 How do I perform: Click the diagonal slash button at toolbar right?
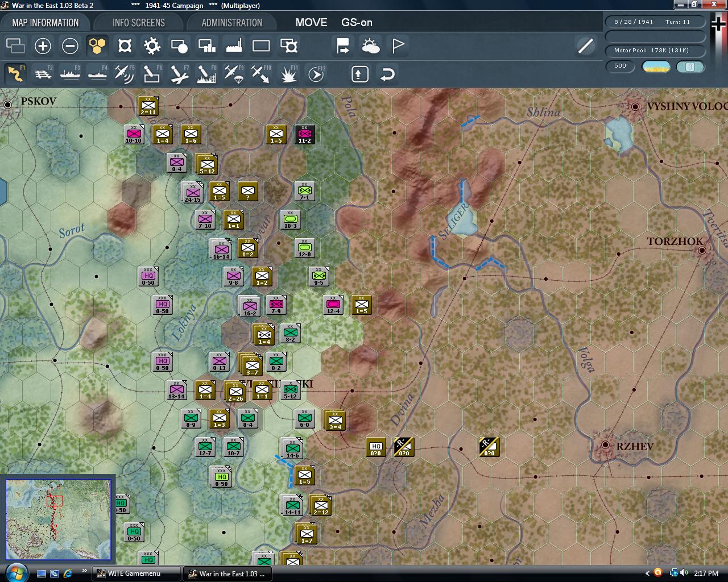pyautogui.click(x=585, y=46)
